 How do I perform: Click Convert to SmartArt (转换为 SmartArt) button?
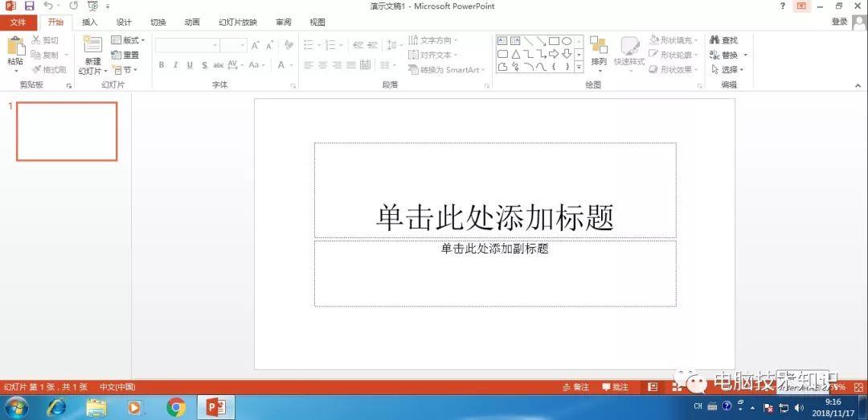[447, 70]
